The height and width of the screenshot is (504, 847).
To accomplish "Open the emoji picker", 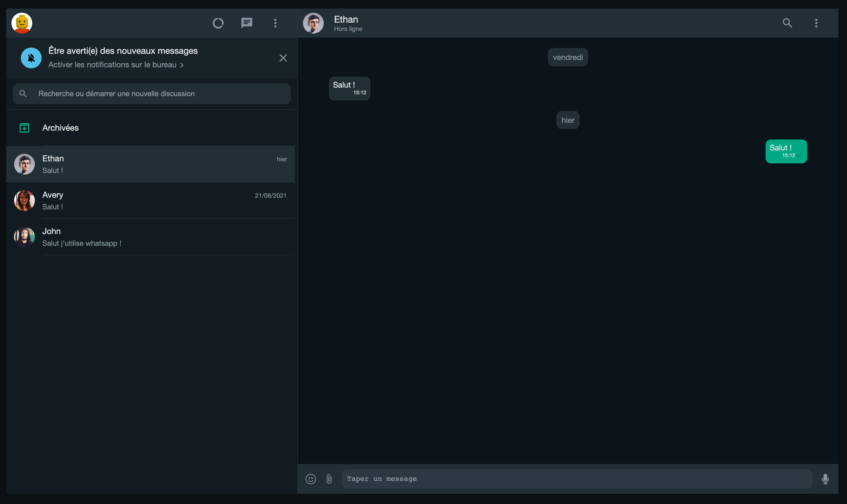I will pos(311,479).
